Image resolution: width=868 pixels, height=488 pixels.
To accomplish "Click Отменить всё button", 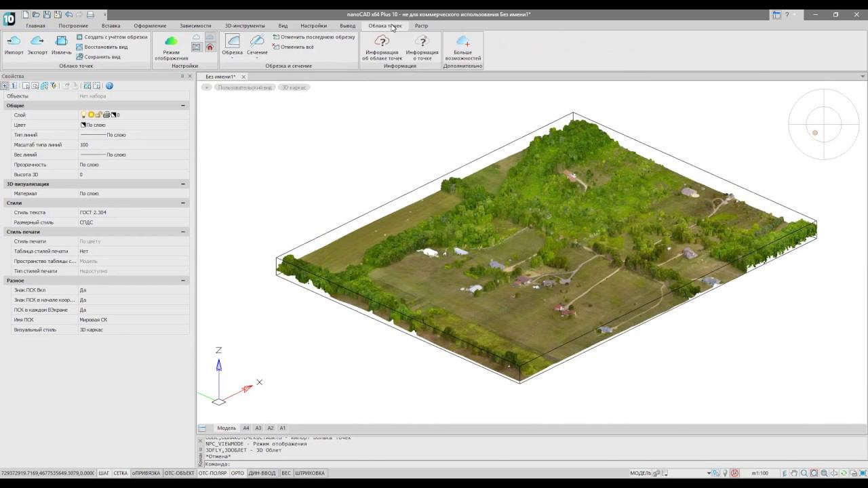I will point(293,47).
